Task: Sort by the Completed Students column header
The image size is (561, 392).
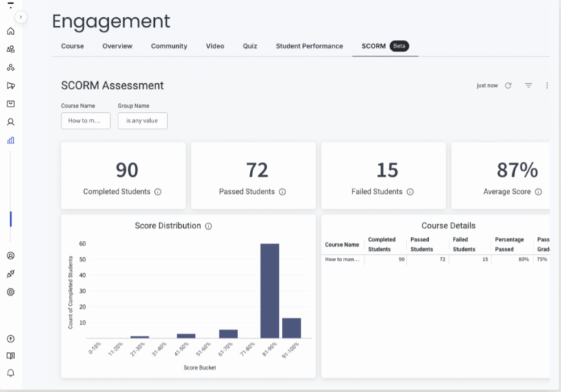Action: click(x=382, y=244)
